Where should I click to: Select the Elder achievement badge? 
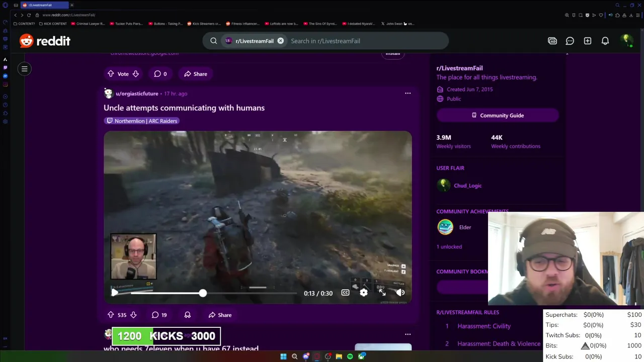[x=445, y=227]
